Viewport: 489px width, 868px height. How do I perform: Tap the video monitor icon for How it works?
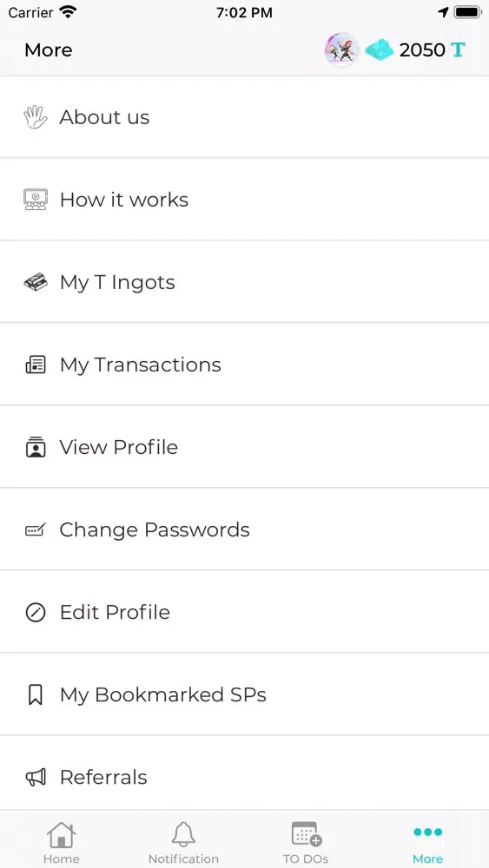(36, 200)
